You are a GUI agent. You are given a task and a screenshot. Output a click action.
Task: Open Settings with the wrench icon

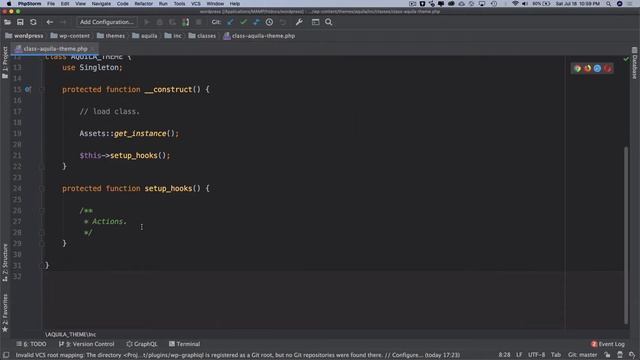[x=299, y=22]
